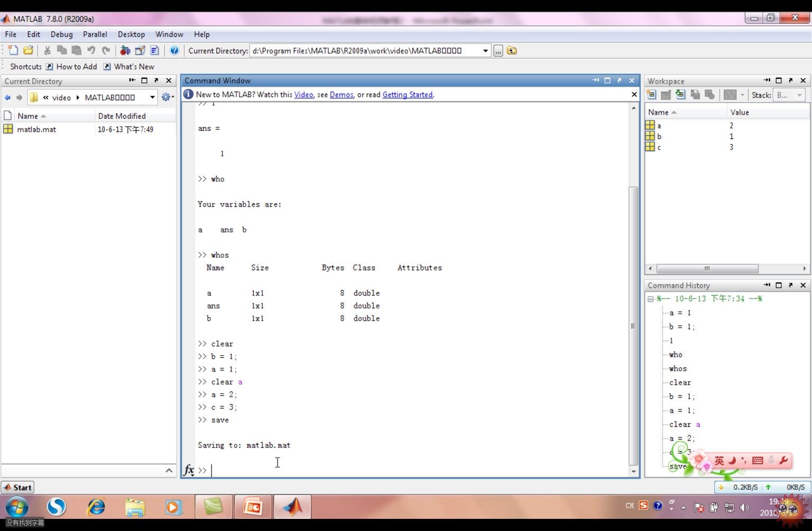Click the forward arrow in Current Directory

20,97
